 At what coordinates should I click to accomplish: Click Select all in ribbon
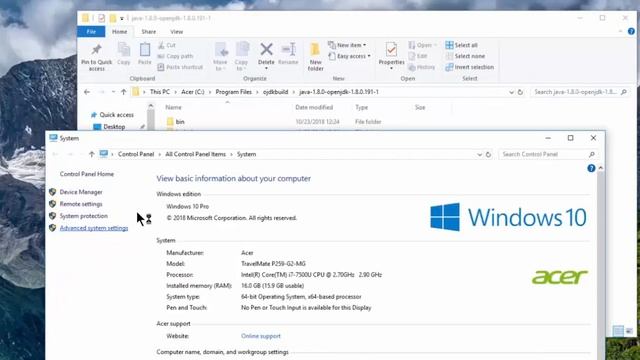coord(462,45)
